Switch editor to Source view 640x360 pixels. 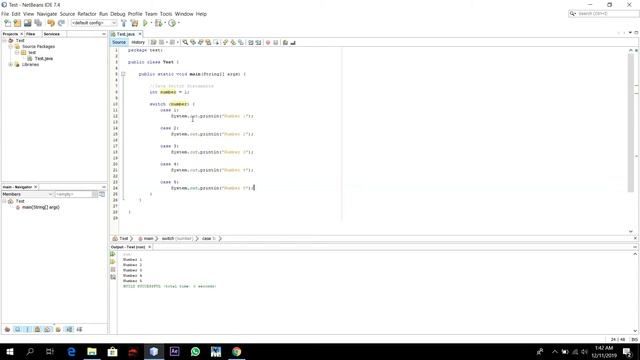(119, 42)
